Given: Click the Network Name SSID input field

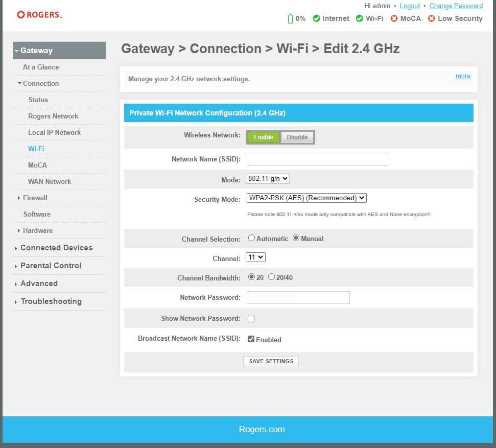Looking at the screenshot, I should pos(317,159).
